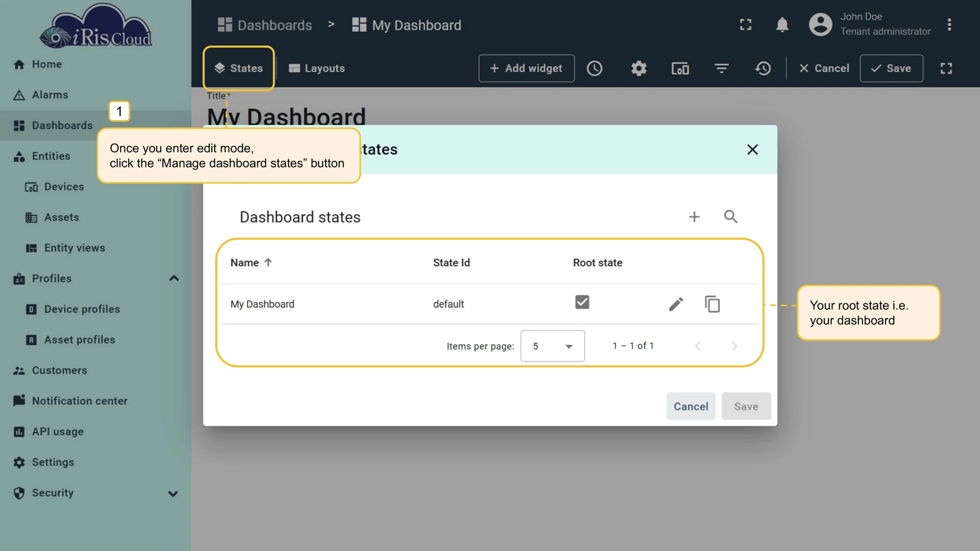The height and width of the screenshot is (551, 980).
Task: Open Notification center in sidebar
Action: click(x=95, y=401)
